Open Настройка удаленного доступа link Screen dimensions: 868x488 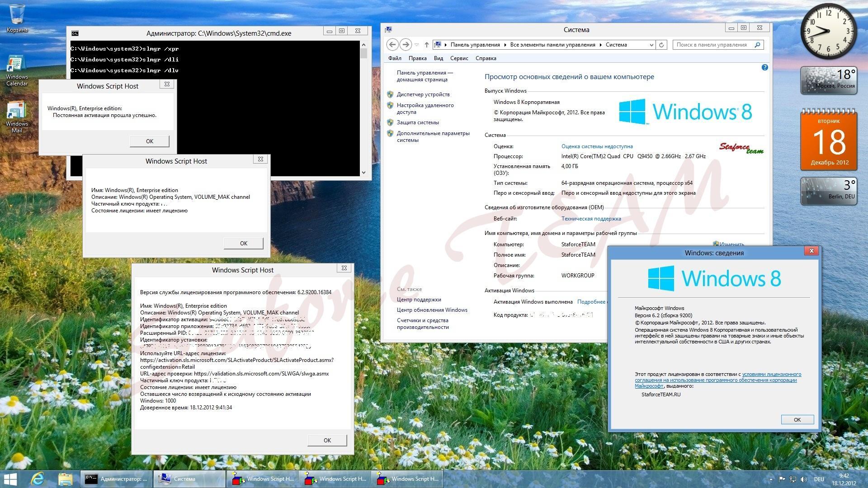pos(425,108)
